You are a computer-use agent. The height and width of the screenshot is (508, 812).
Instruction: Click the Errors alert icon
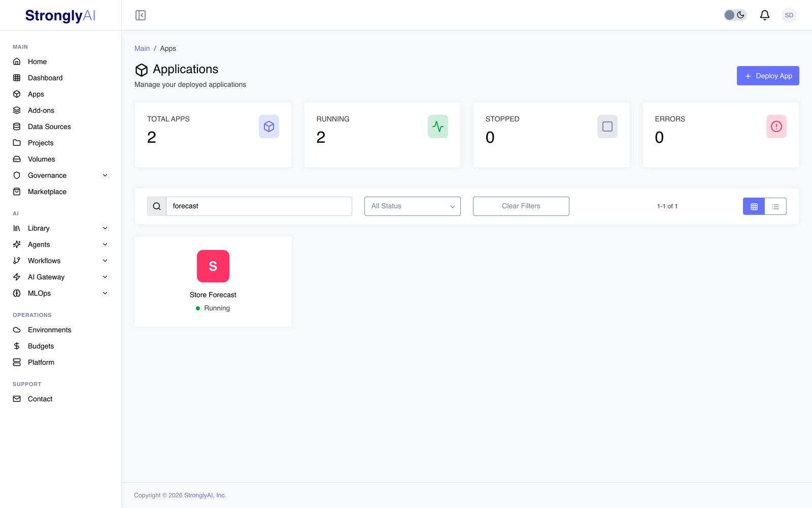(x=776, y=126)
